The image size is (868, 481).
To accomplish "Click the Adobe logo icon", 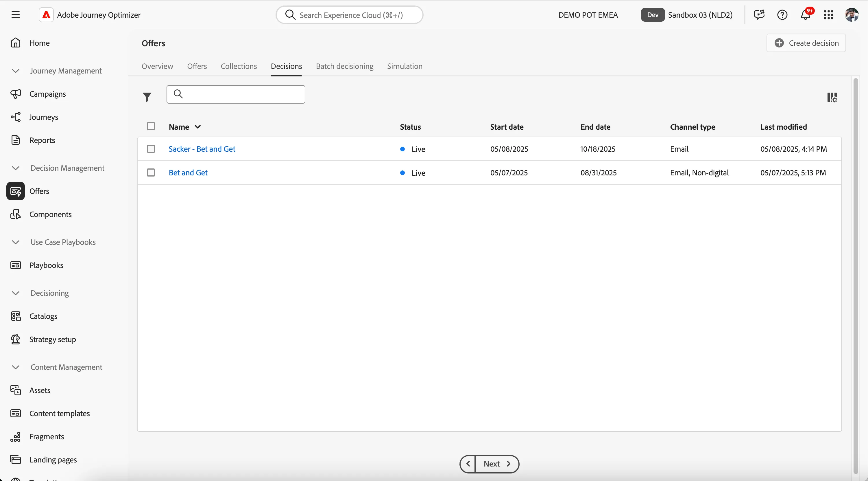I will (46, 15).
